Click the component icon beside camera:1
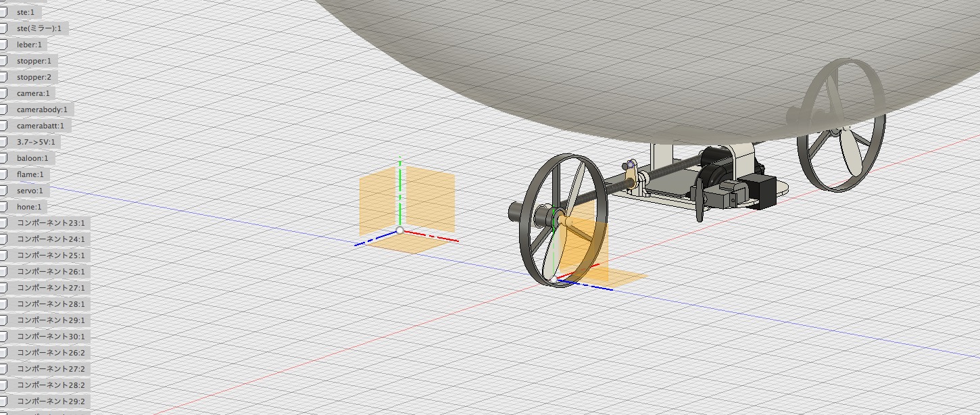The width and height of the screenshot is (980, 415). pyautogui.click(x=3, y=93)
